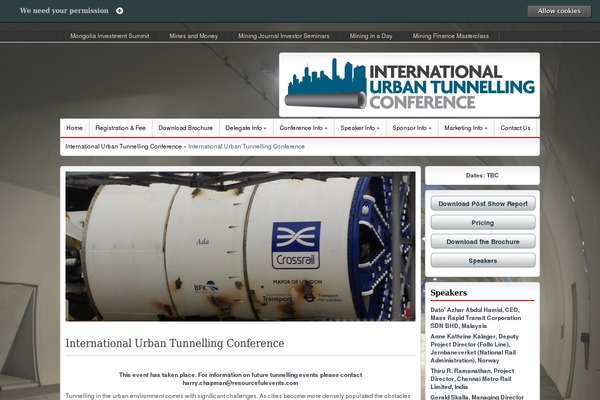
Task: Expand the Conference Info dropdown menu
Action: pyautogui.click(x=303, y=128)
